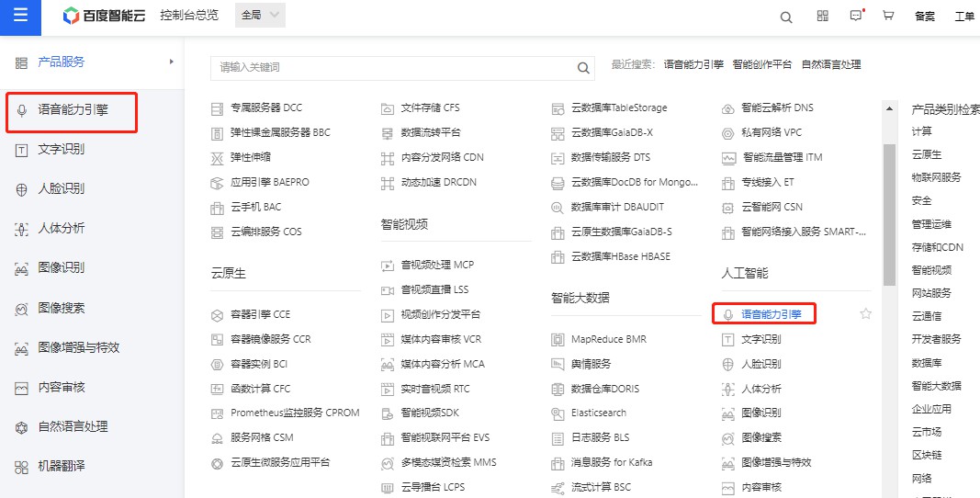This screenshot has width=980, height=498.
Task: Open the QR code icon in top bar
Action: pos(823,16)
